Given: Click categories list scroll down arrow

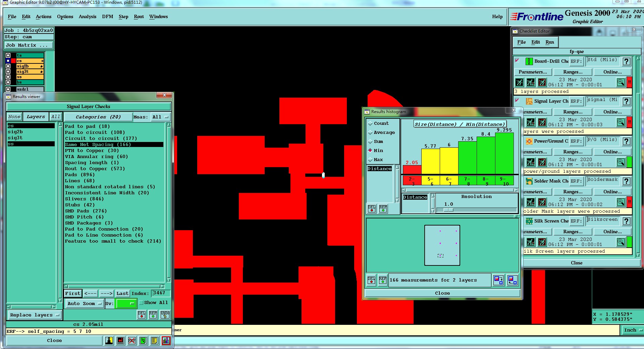Looking at the screenshot, I should click(169, 280).
